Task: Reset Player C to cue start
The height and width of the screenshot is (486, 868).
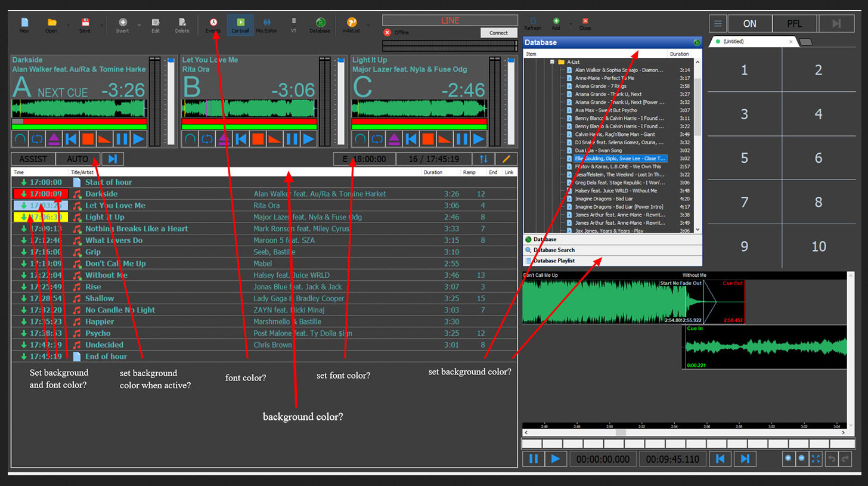Action: point(411,140)
